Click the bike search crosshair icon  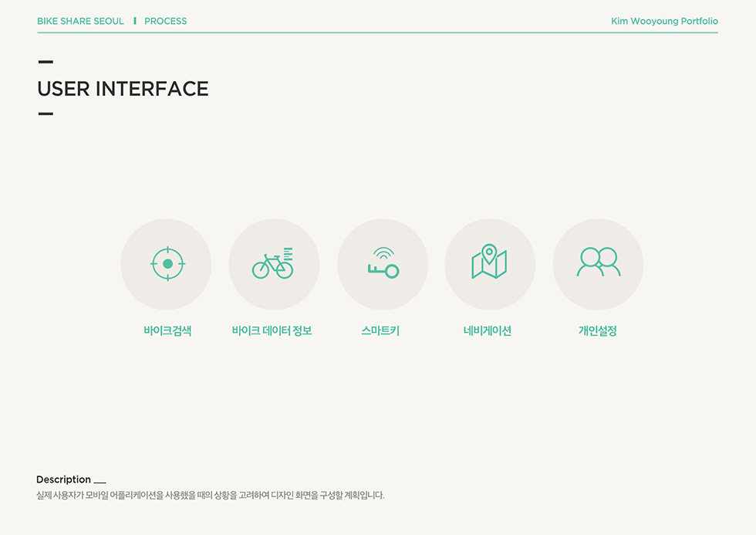click(x=167, y=264)
